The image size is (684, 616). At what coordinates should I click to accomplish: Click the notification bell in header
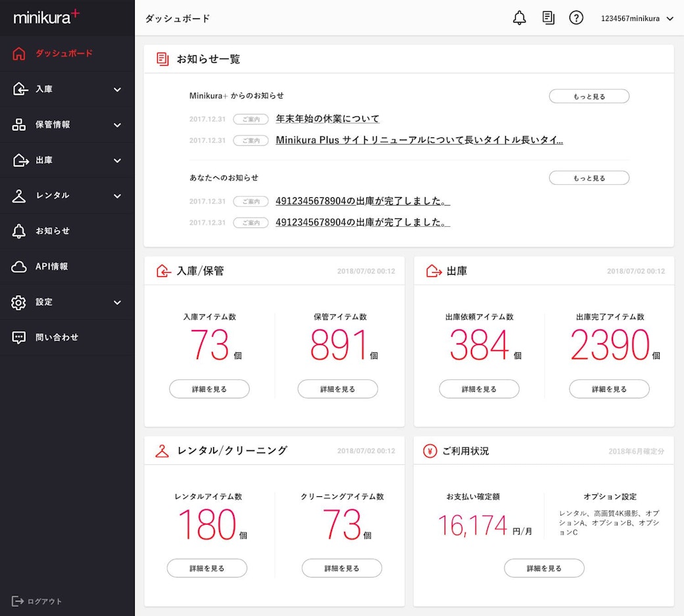(x=519, y=18)
